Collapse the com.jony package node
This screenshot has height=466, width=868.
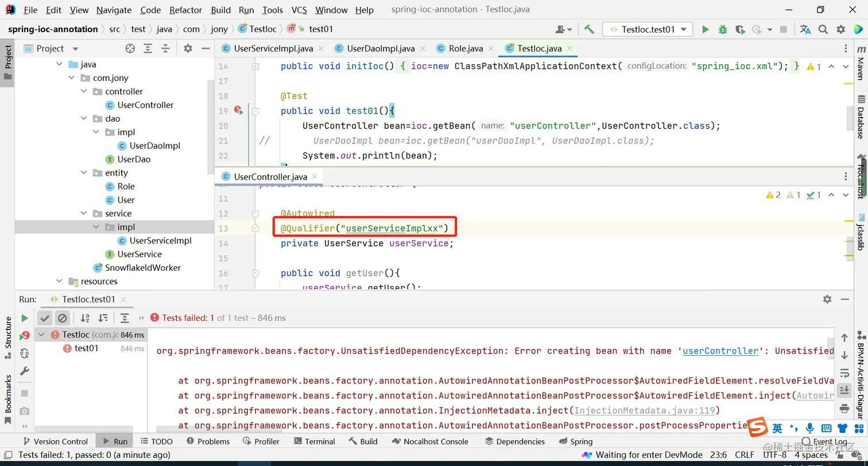pyautogui.click(x=72, y=78)
